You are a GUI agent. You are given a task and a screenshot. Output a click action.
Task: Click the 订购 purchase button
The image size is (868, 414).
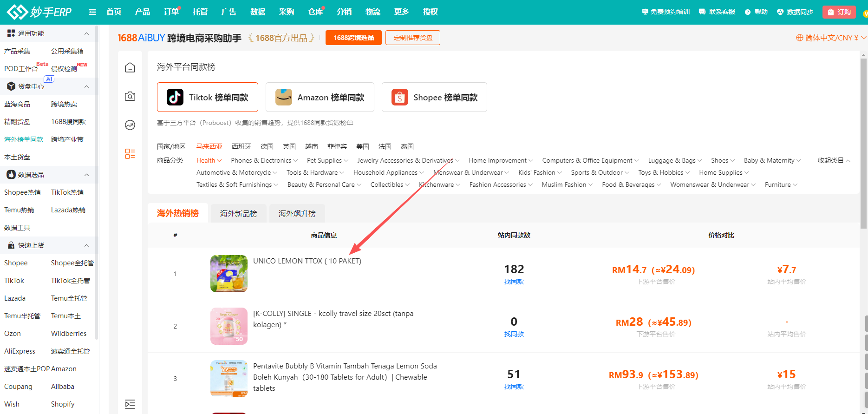pos(839,12)
